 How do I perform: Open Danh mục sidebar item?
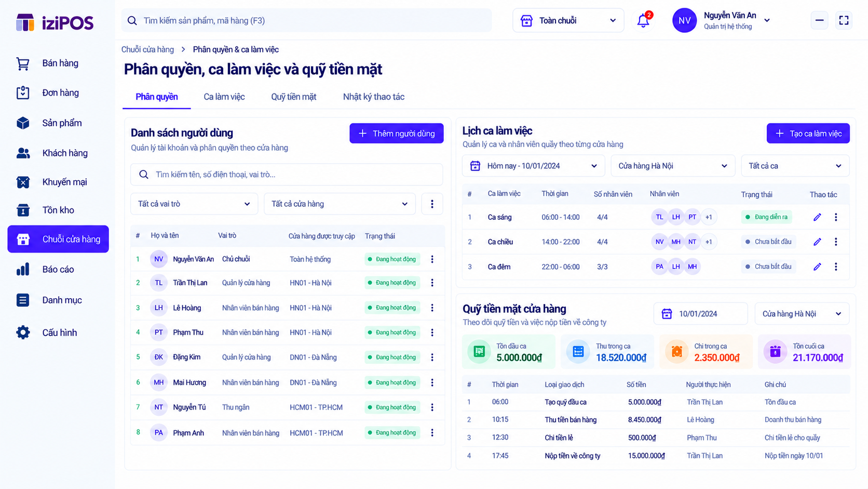click(58, 300)
